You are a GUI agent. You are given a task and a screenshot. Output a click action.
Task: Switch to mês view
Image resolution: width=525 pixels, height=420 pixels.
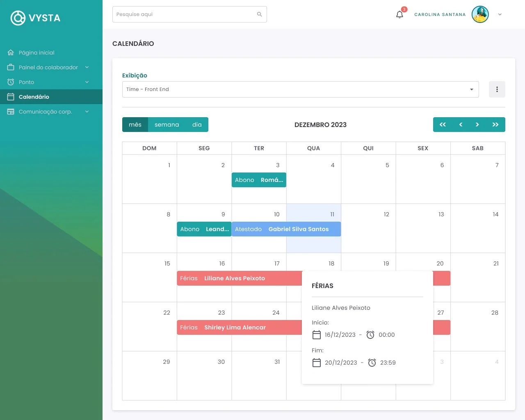(x=135, y=125)
